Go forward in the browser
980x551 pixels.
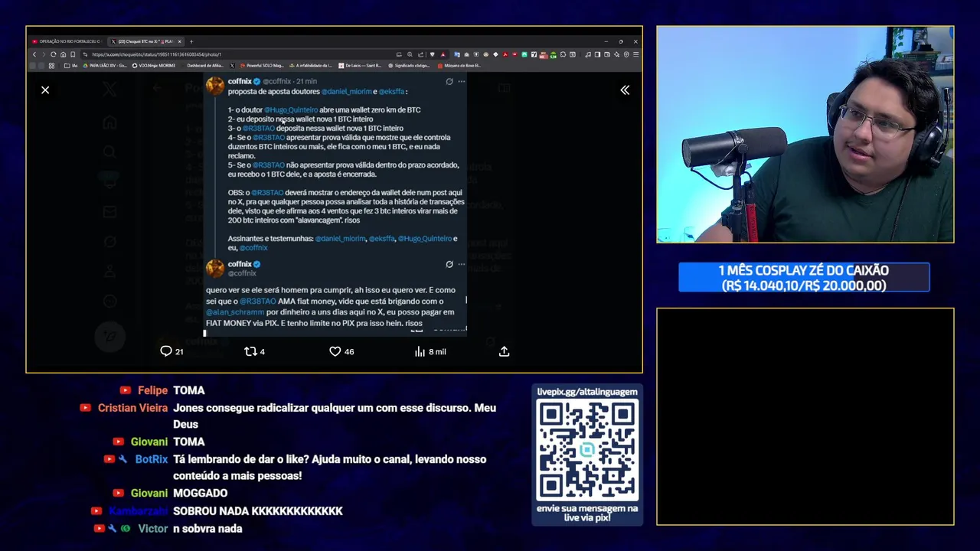pos(44,54)
